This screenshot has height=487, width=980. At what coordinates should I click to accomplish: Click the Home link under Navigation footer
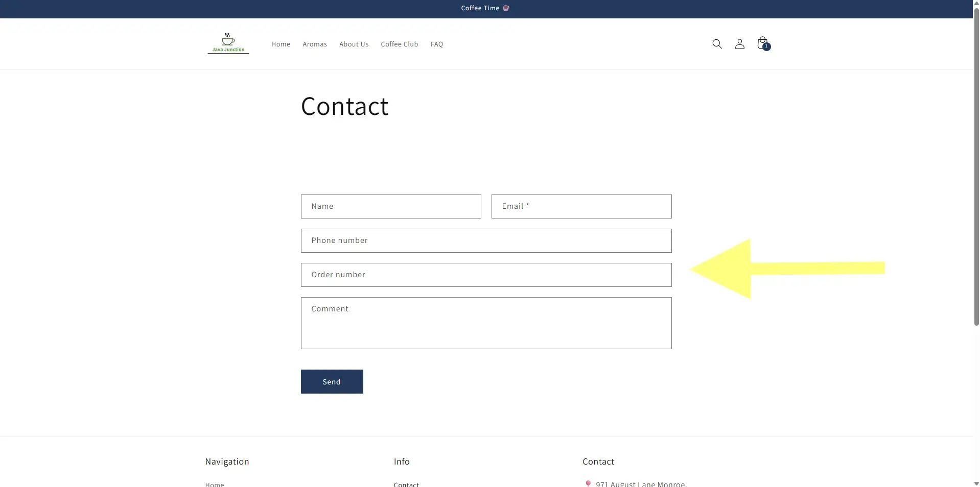pos(215,484)
